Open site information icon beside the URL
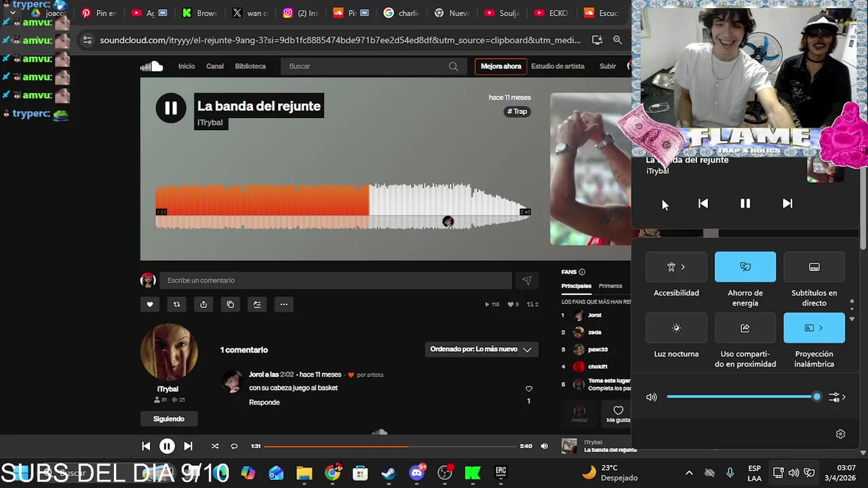Screen dimensions: 868x488 pyautogui.click(x=87, y=40)
